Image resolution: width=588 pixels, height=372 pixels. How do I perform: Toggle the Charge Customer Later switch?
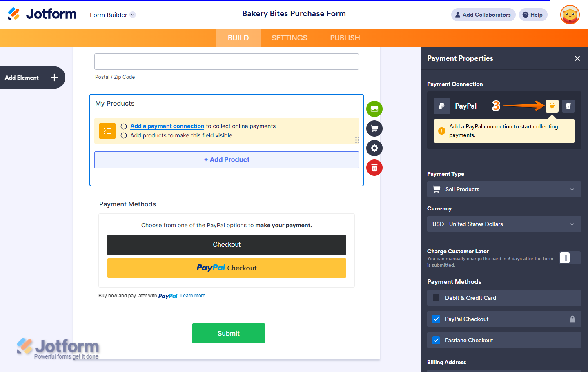coord(570,258)
